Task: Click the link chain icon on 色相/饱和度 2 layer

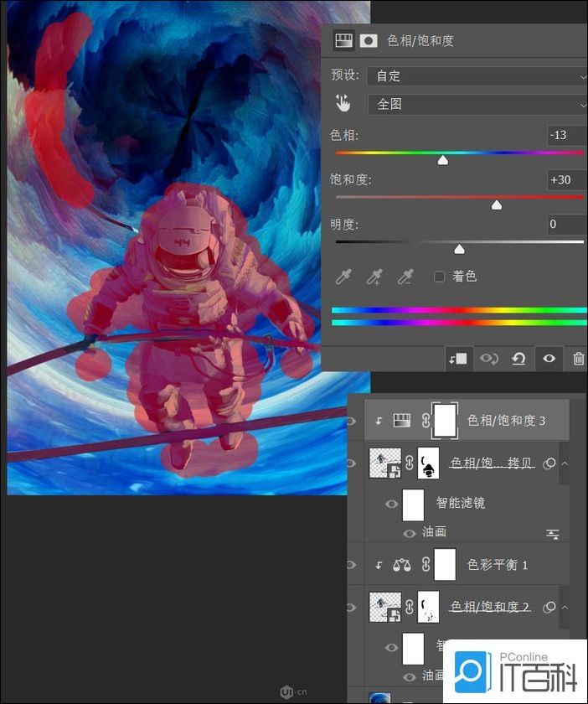Action: tap(410, 607)
